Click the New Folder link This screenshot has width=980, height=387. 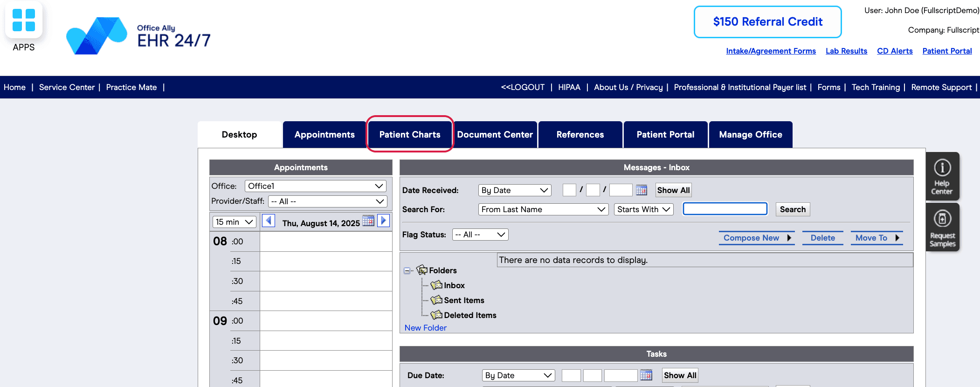426,328
